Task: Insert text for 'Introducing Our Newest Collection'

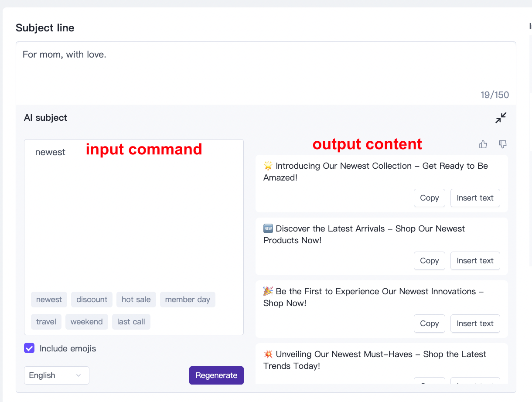Action: [475, 198]
